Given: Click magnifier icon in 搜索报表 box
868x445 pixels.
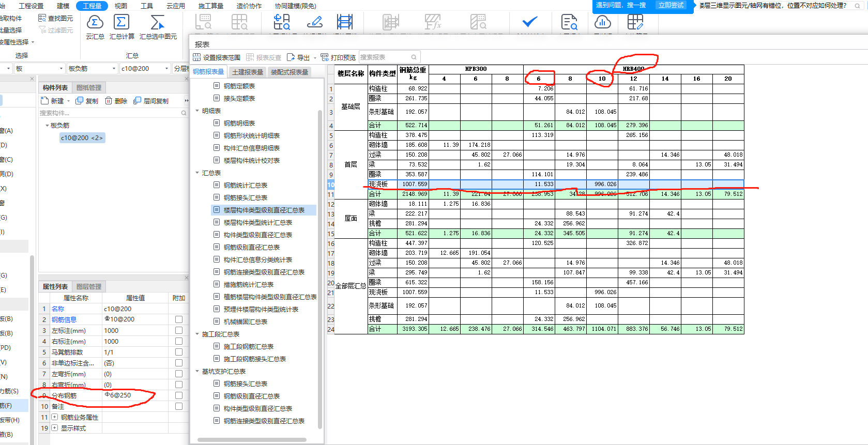Looking at the screenshot, I should coord(414,57).
